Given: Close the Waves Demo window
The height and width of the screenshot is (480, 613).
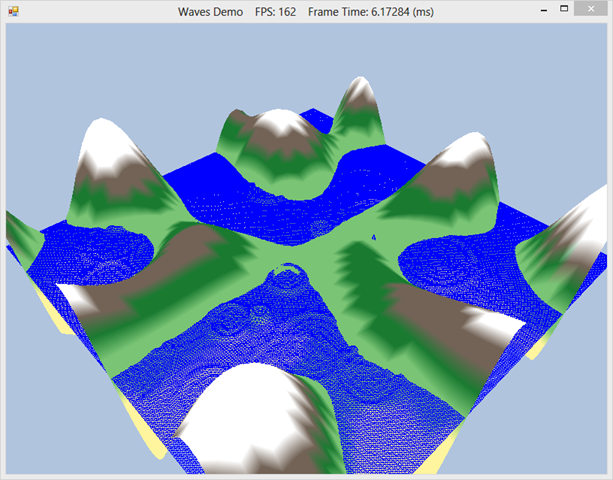Looking at the screenshot, I should [591, 9].
